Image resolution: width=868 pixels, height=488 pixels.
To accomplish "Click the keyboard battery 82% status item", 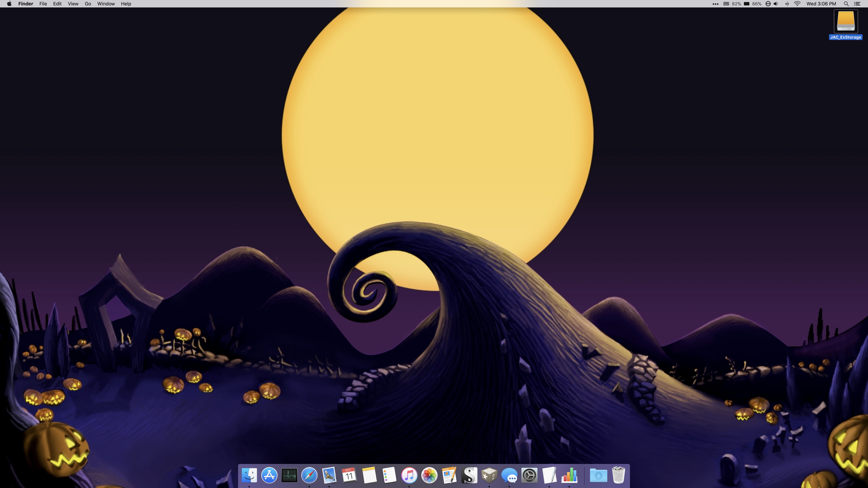I will [732, 4].
